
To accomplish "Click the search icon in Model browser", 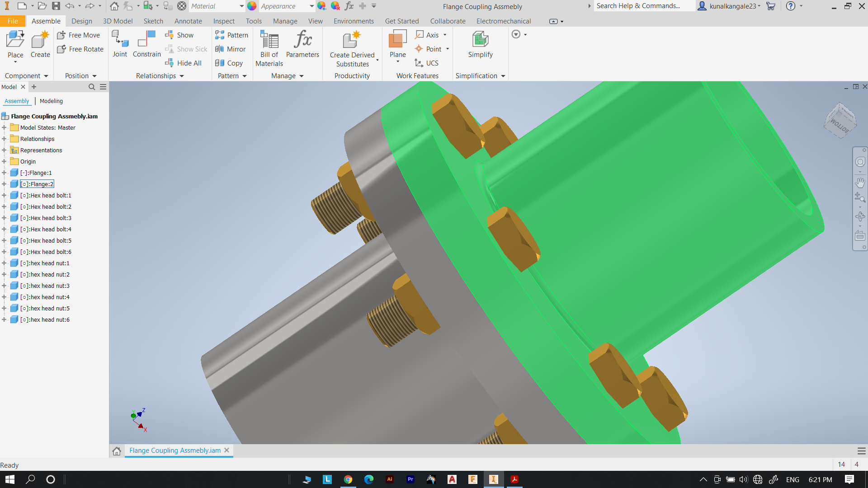I will click(x=92, y=87).
